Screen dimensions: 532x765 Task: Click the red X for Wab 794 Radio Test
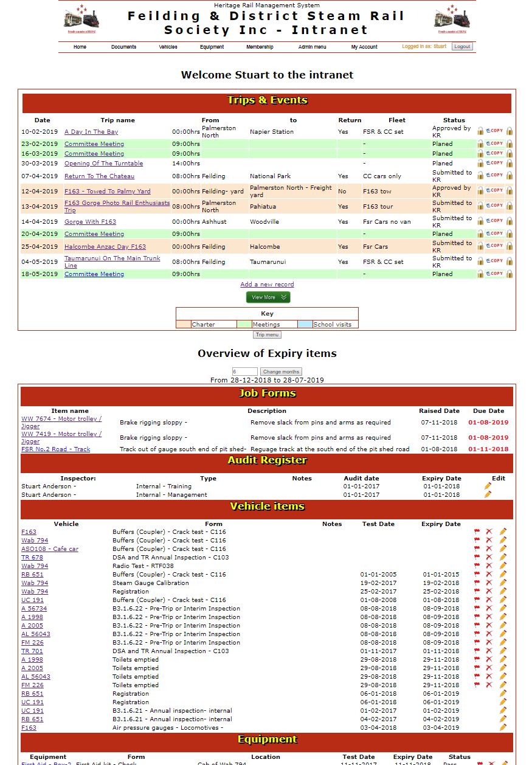click(x=489, y=566)
